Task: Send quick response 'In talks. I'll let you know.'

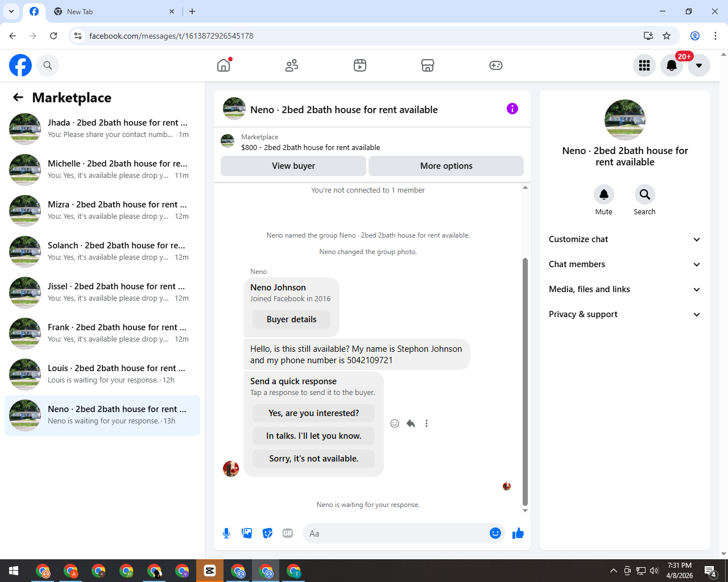Action: pos(314,436)
